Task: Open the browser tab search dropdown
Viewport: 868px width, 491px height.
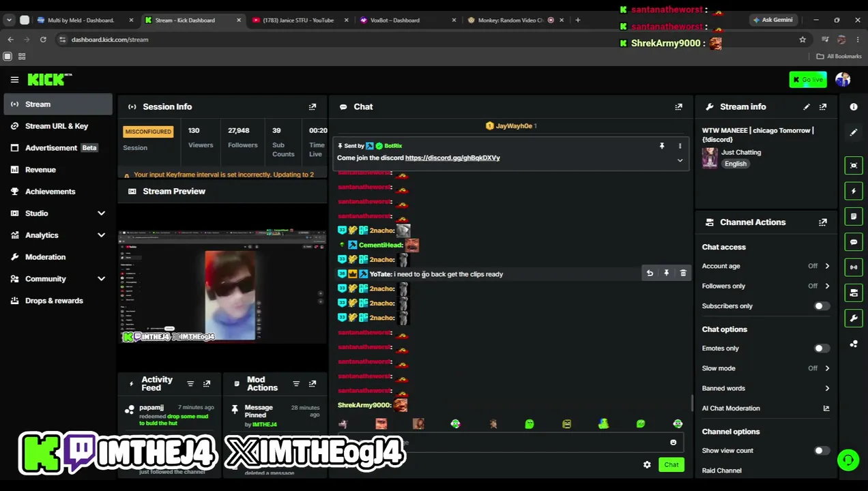Action: 9,20
